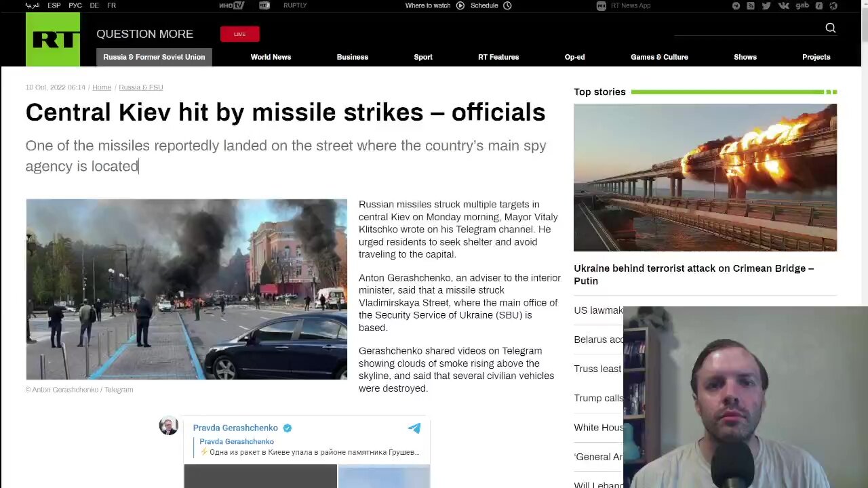Screen dimensions: 868x488
Task: Click the Where to watch link
Action: (x=428, y=5)
